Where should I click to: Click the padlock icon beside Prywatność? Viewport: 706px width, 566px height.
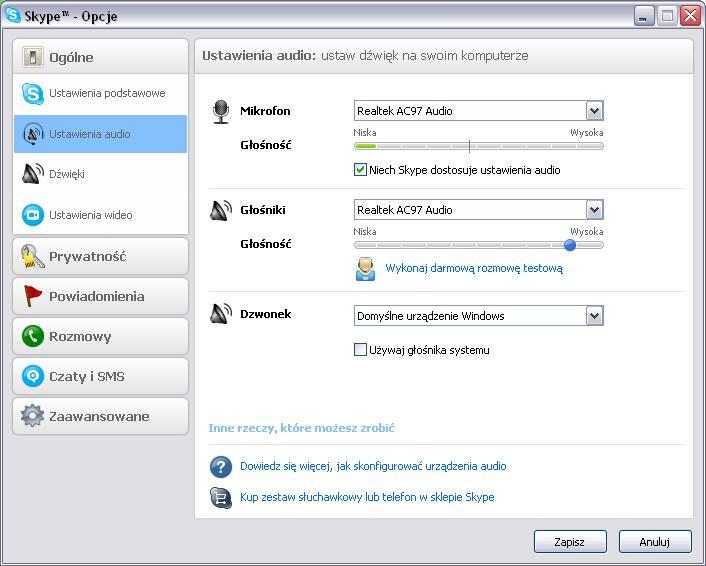(x=32, y=257)
